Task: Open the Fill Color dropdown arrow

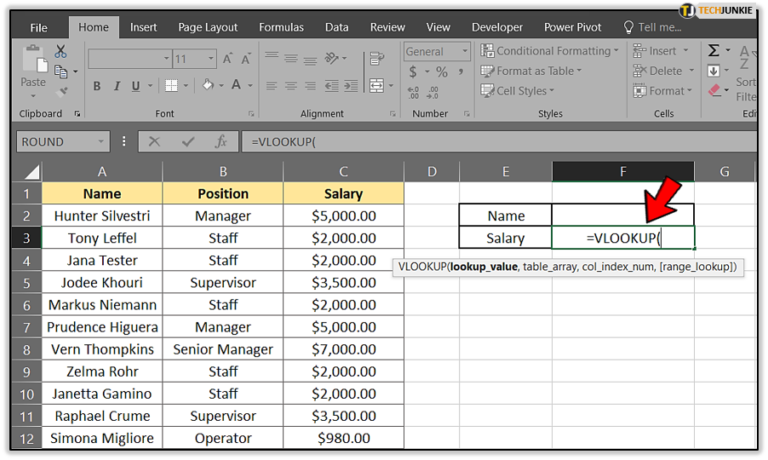Action: (x=221, y=86)
